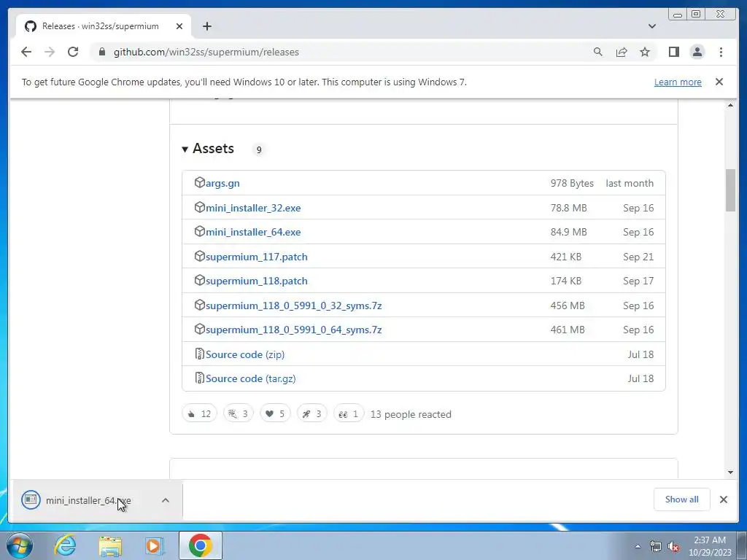Click the zip file icon beside Source code (zip)
The image size is (747, 560).
pyautogui.click(x=200, y=354)
